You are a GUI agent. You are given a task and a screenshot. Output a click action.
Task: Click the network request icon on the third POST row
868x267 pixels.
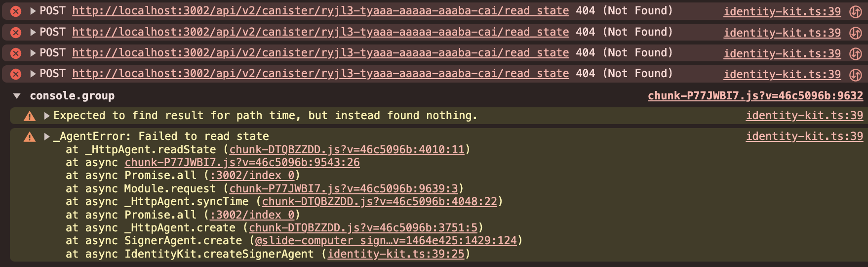tap(855, 54)
